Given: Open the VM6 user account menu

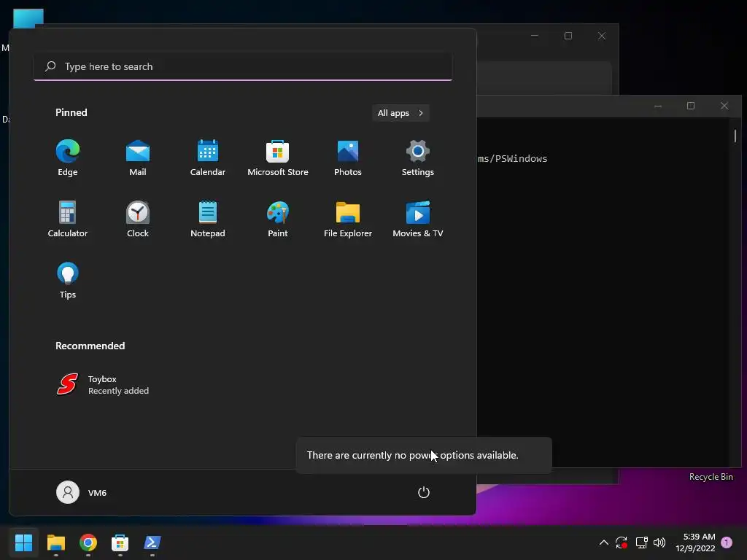Looking at the screenshot, I should [82, 492].
